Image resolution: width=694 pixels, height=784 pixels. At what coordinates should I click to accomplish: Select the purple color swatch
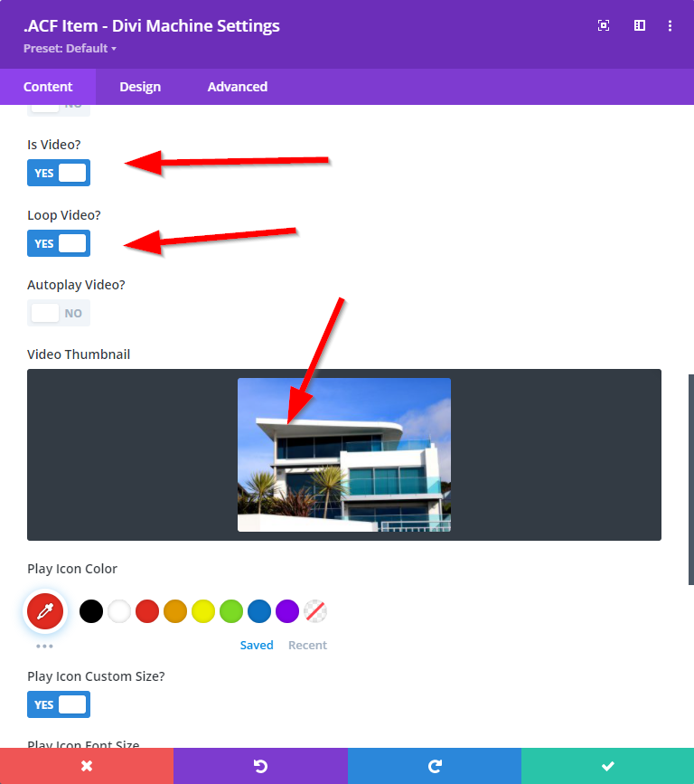287,611
